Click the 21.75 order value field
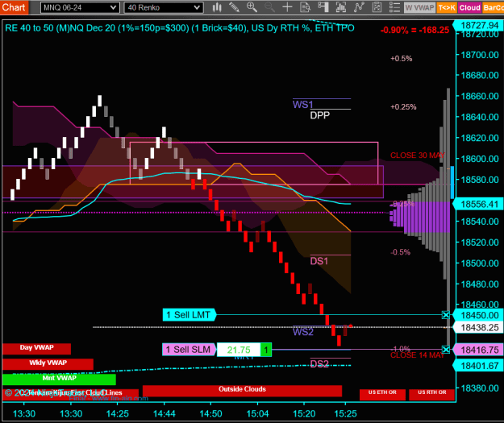The width and height of the screenshot is (504, 423). tap(239, 350)
